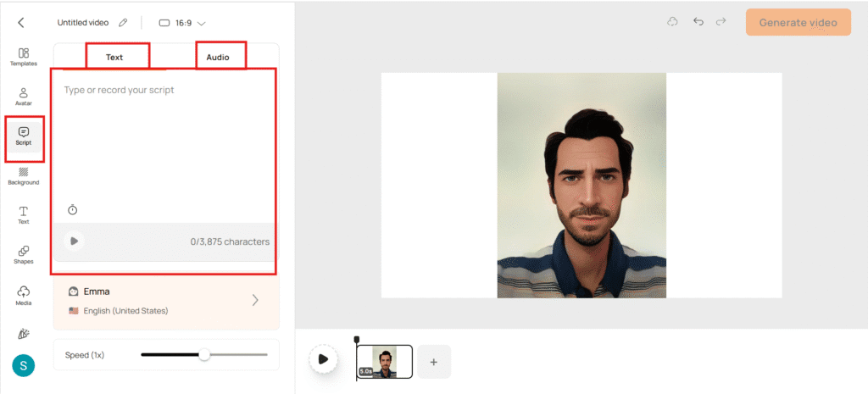Image resolution: width=868 pixels, height=394 pixels.
Task: Click English (United States) language label
Action: (x=125, y=311)
